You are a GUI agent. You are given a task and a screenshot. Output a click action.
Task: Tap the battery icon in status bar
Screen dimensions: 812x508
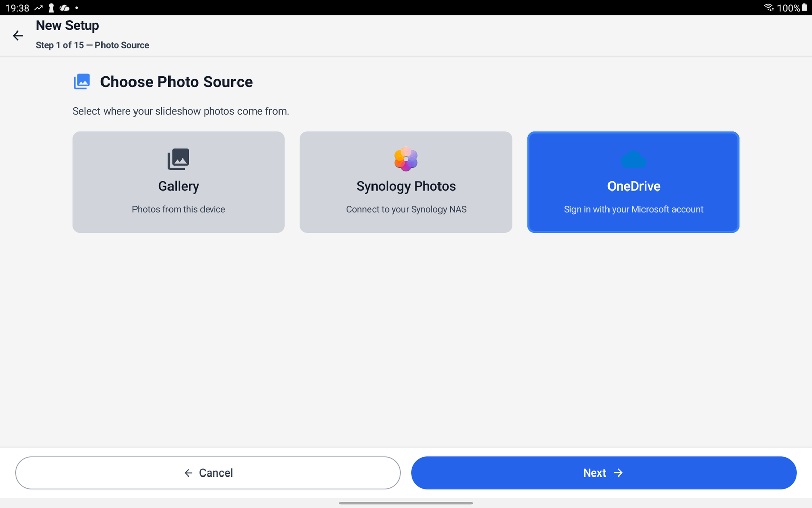coord(804,8)
